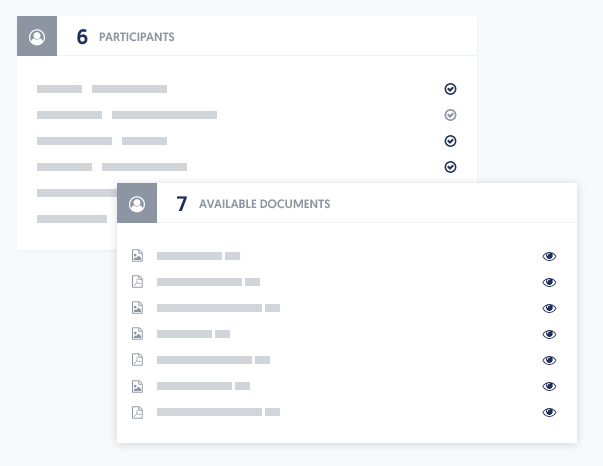The image size is (603, 466).
Task: Click the "Available Documents" header title
Action: [264, 204]
